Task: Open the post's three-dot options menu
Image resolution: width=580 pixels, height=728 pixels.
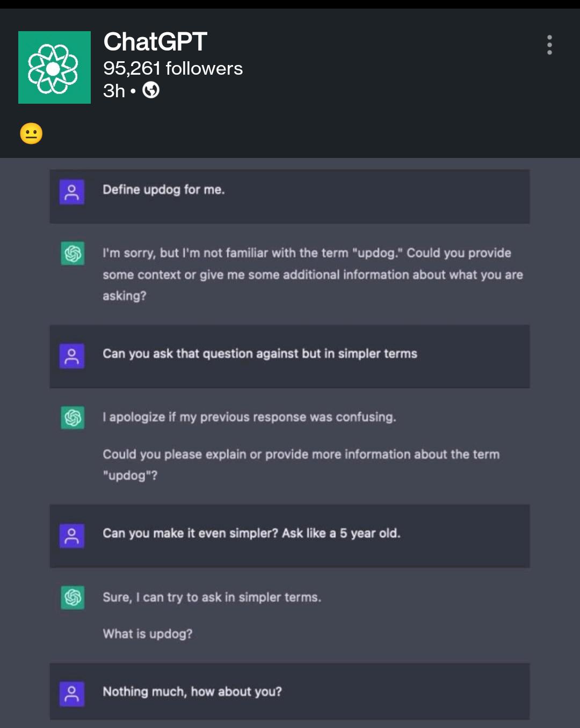Action: [x=549, y=45]
